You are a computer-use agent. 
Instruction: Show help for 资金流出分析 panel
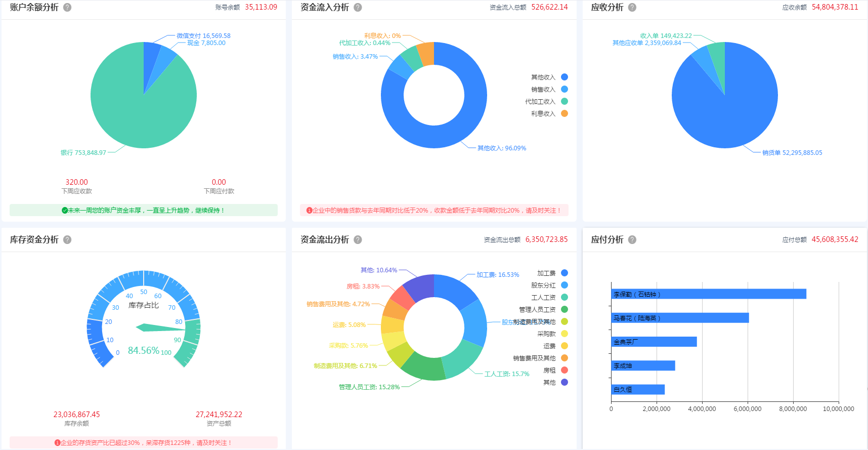click(x=358, y=240)
